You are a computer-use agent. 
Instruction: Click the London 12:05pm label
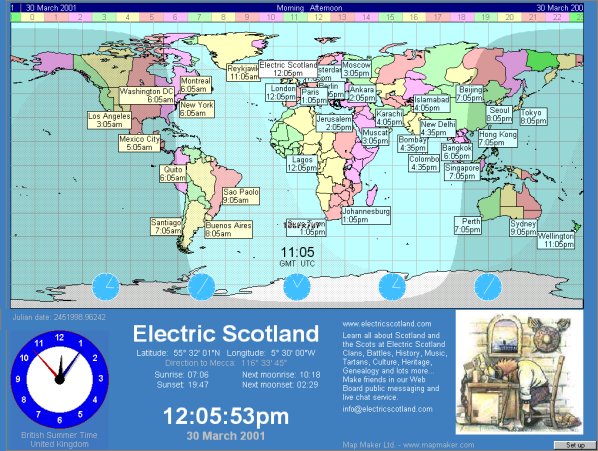click(x=281, y=93)
